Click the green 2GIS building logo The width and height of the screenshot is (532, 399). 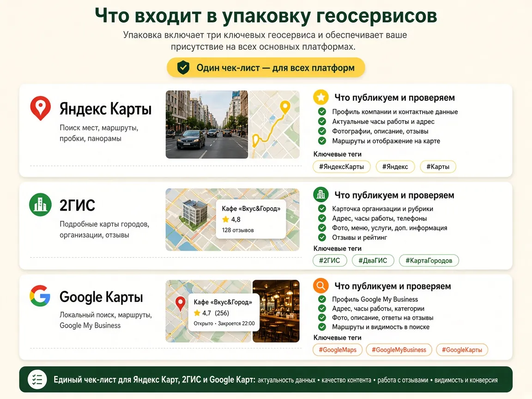(40, 205)
